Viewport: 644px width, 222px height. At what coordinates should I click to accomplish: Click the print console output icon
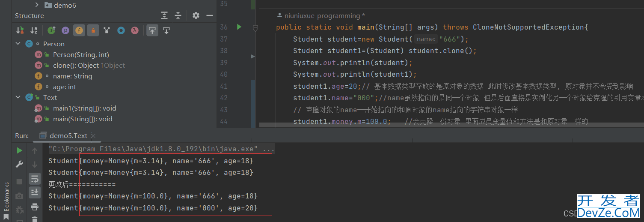[x=35, y=207]
